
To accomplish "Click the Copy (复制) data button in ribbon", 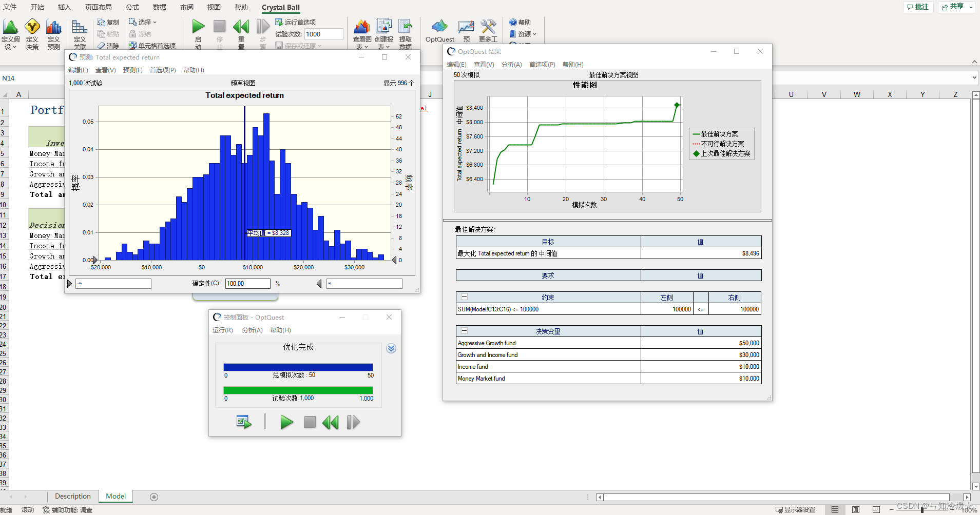I will [x=108, y=23].
